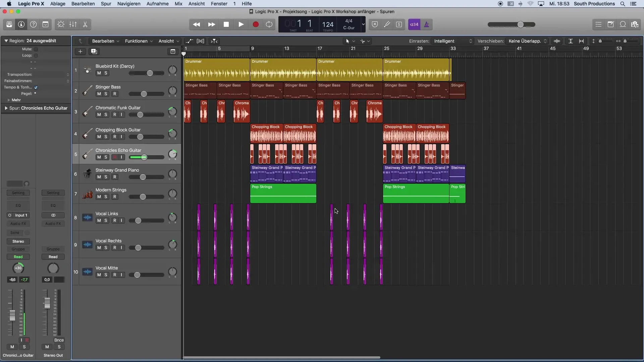
Task: Open the Ablage menu
Action: click(58, 4)
